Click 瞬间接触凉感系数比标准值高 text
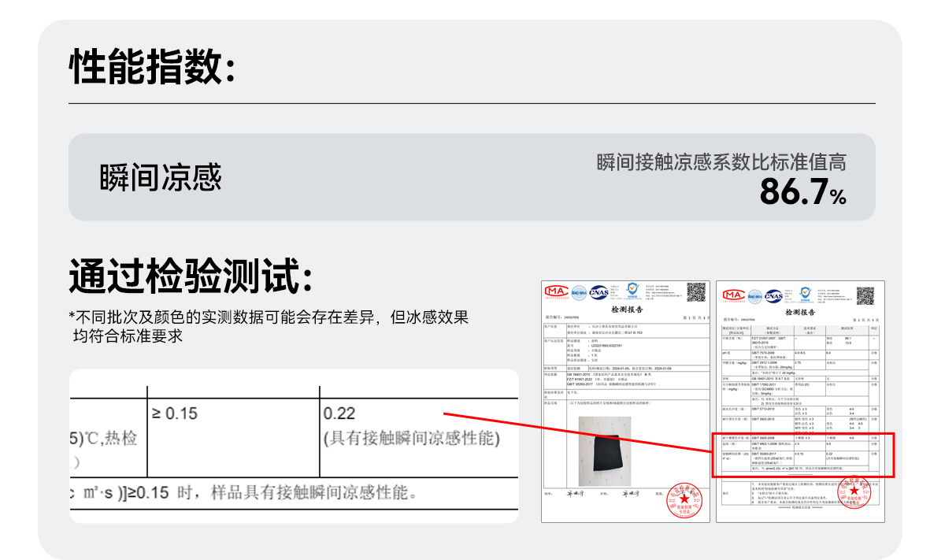945x560 pixels. 721,163
